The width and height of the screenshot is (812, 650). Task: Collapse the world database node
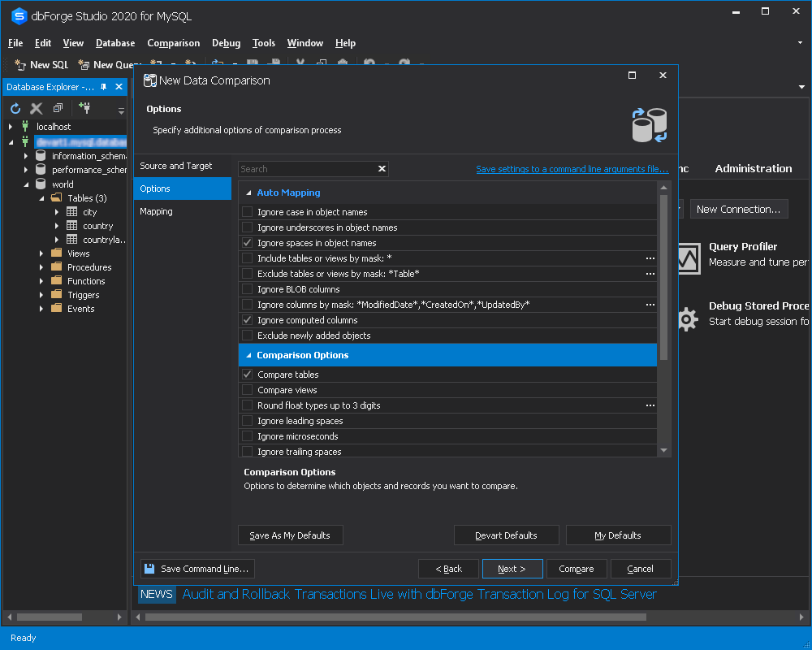[26, 184]
